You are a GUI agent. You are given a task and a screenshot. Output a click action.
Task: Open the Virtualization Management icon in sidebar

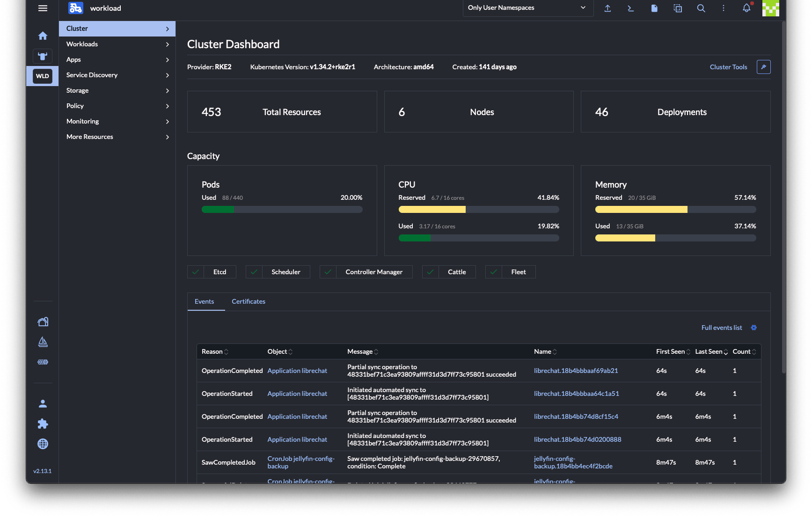pyautogui.click(x=43, y=362)
